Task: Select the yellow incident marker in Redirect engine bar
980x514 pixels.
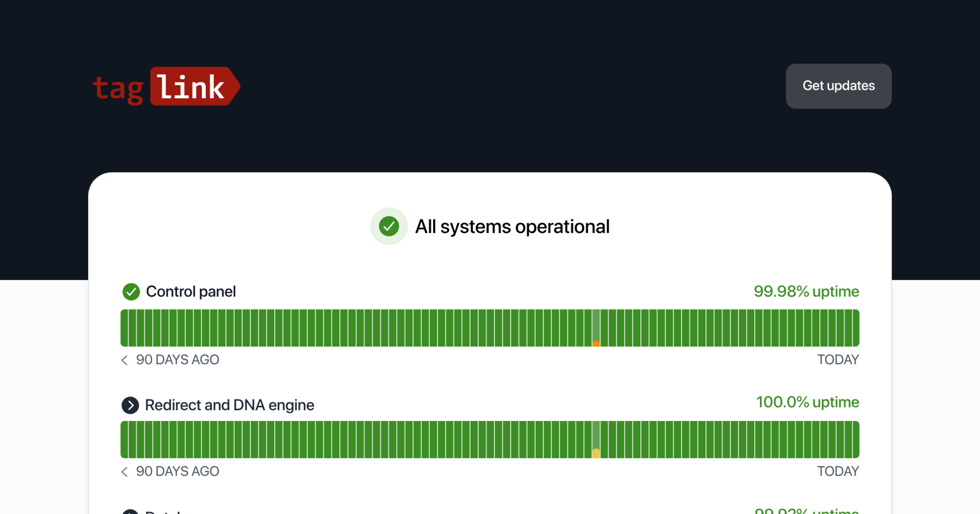Action: pos(596,453)
